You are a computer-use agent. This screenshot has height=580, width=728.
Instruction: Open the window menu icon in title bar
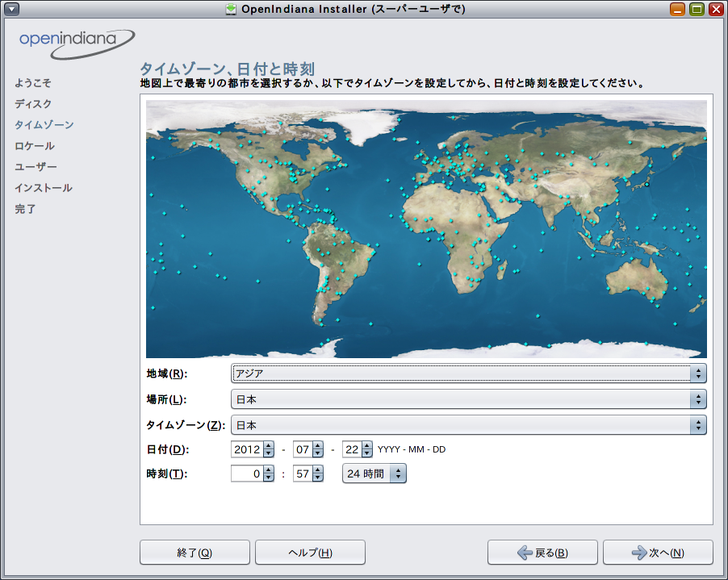[x=12, y=9]
